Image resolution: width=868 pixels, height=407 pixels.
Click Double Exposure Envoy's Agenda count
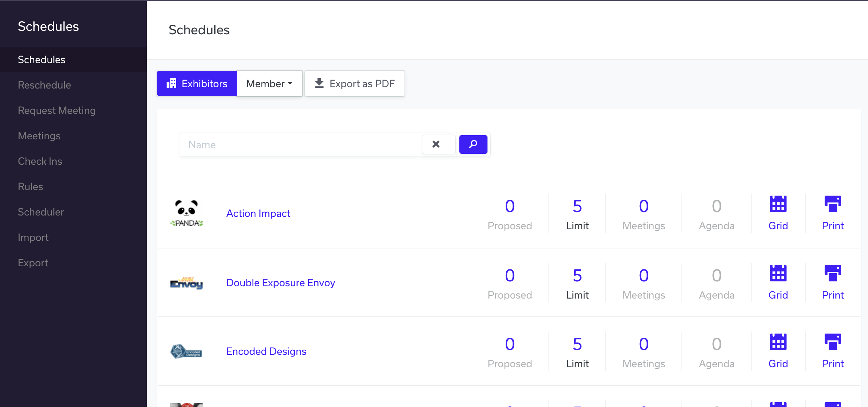tap(716, 276)
